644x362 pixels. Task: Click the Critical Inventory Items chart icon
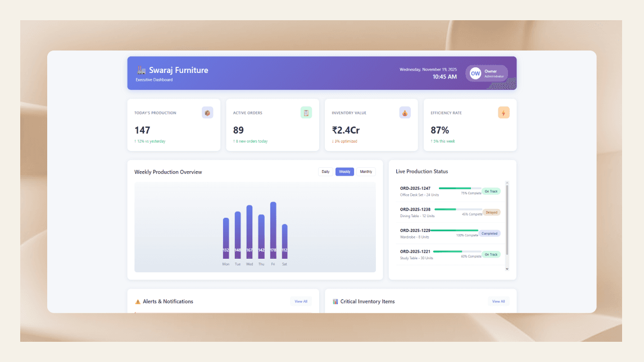335,302
